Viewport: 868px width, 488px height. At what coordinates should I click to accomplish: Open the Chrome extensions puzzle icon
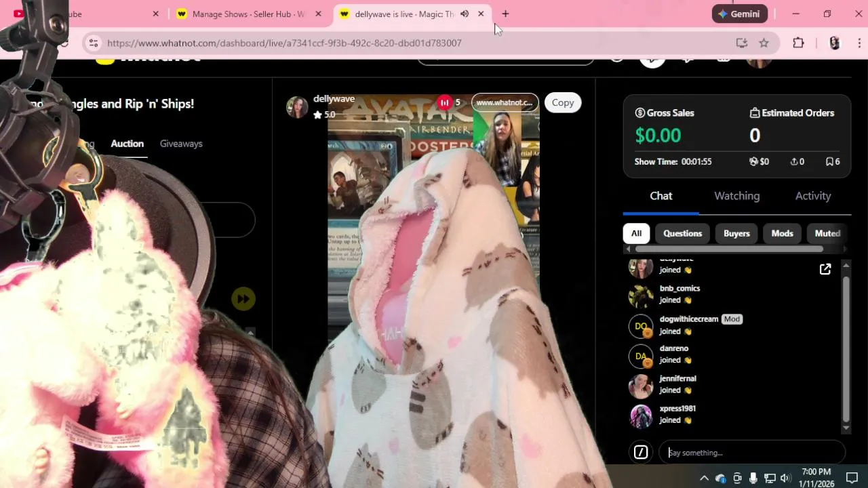(798, 43)
